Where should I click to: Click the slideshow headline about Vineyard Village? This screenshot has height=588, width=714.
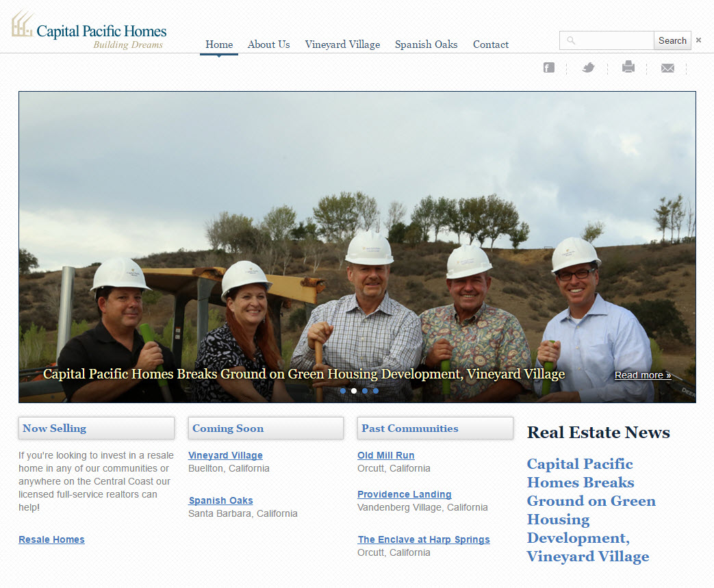tap(304, 374)
